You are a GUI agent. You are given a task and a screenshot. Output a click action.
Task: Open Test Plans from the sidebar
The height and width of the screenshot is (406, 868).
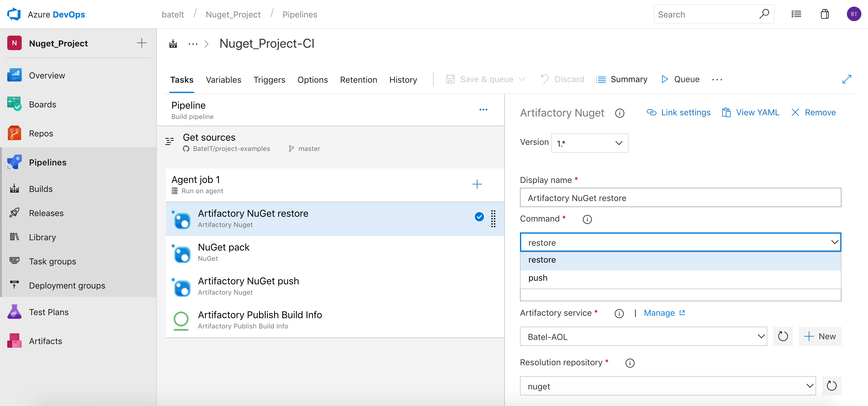(49, 312)
